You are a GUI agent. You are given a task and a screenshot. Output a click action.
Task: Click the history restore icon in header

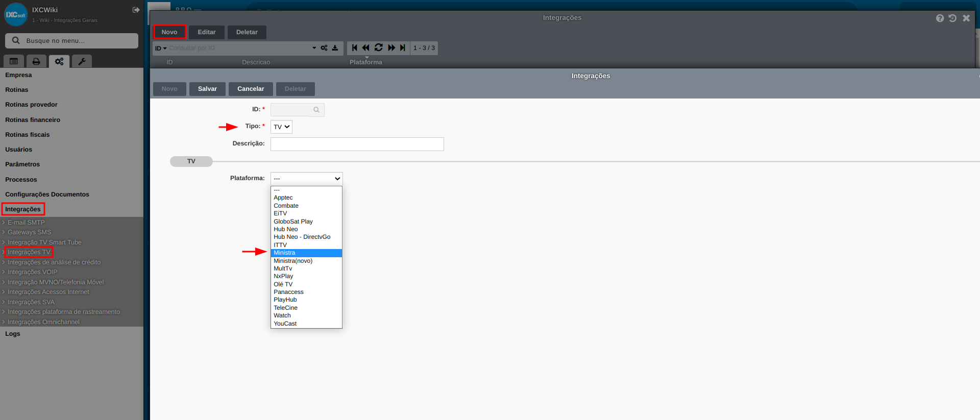click(x=952, y=18)
